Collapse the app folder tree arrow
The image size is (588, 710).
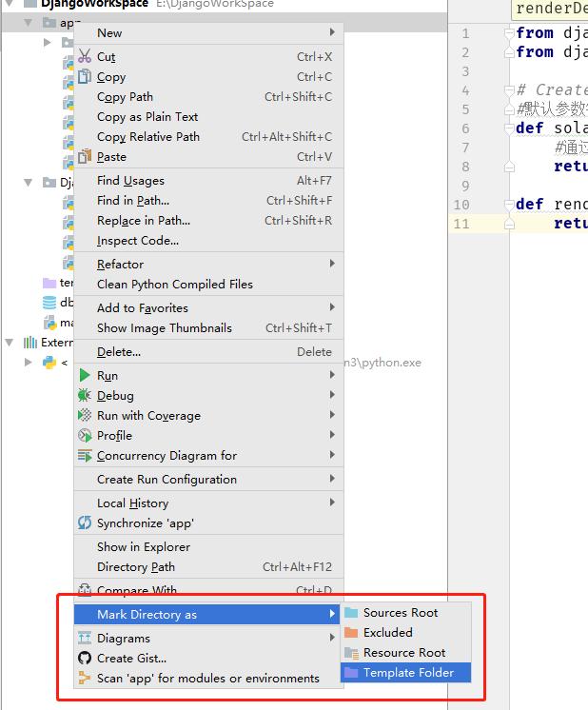click(29, 23)
